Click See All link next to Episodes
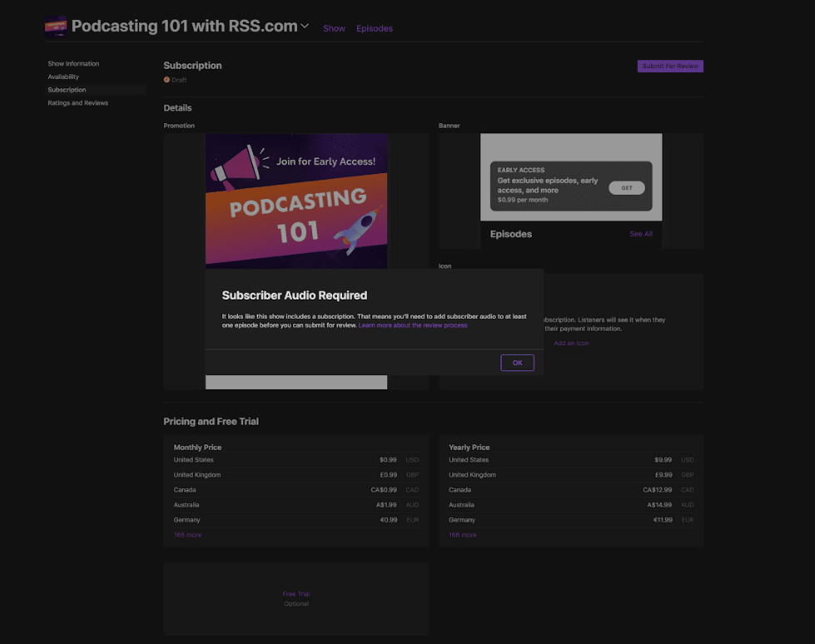 pyautogui.click(x=641, y=234)
